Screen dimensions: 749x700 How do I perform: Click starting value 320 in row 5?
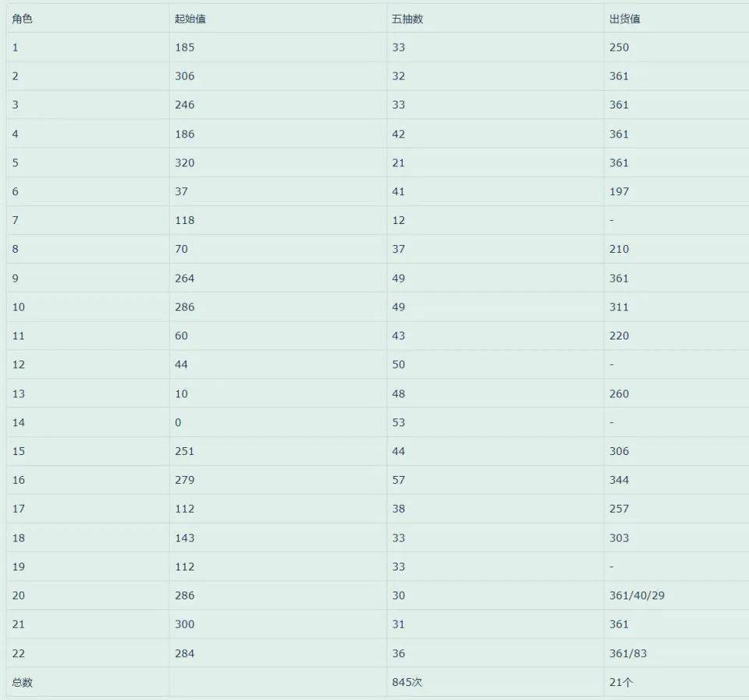pyautogui.click(x=185, y=162)
